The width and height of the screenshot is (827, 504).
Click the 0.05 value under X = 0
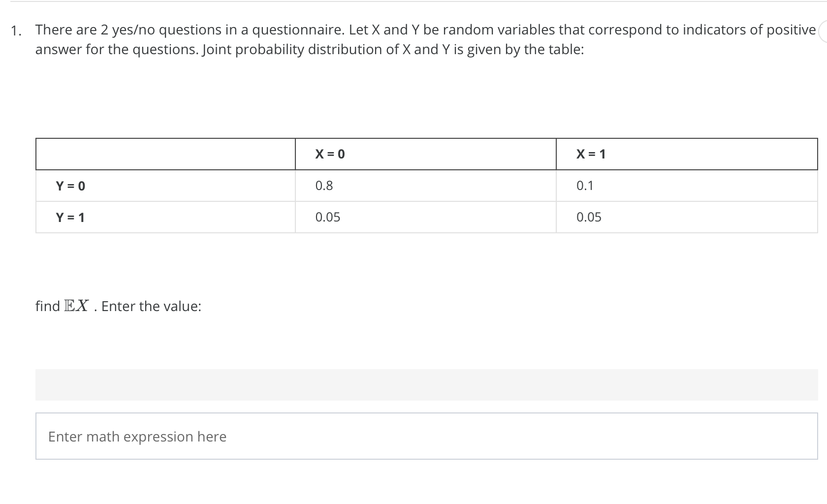tap(327, 217)
